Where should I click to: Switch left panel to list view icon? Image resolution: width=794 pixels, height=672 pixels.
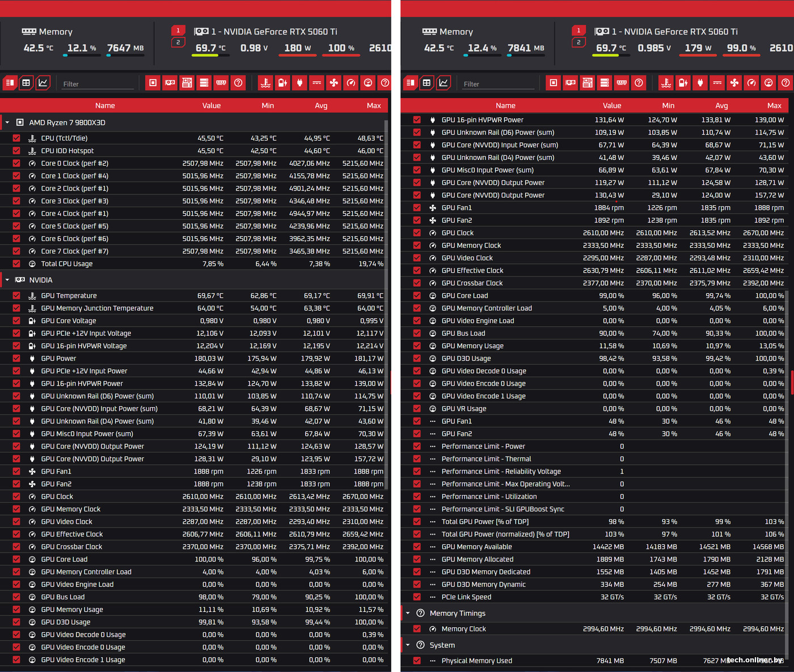pyautogui.click(x=10, y=83)
